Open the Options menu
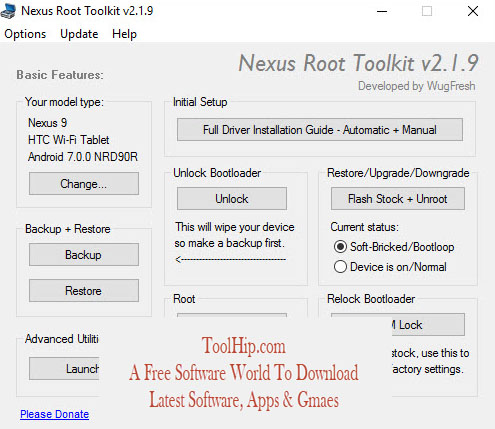This screenshot has height=429, width=495. [x=25, y=34]
